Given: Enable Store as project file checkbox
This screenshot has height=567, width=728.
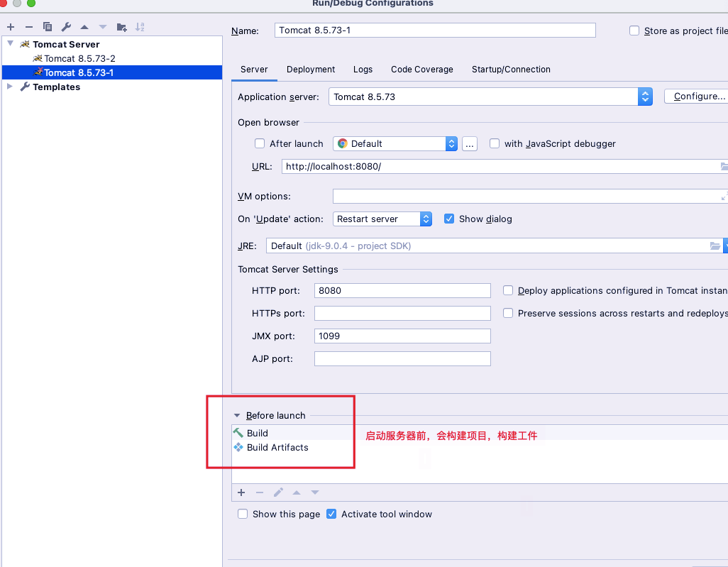Looking at the screenshot, I should point(634,31).
